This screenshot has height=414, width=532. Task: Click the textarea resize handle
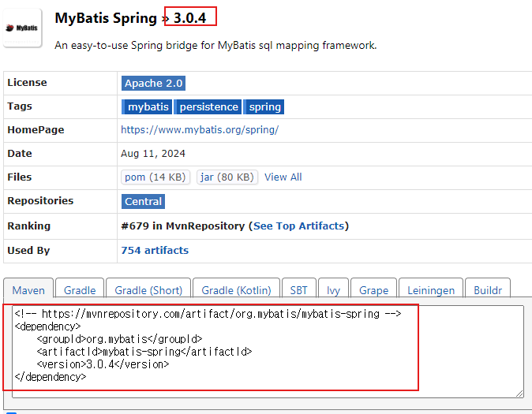(519, 393)
